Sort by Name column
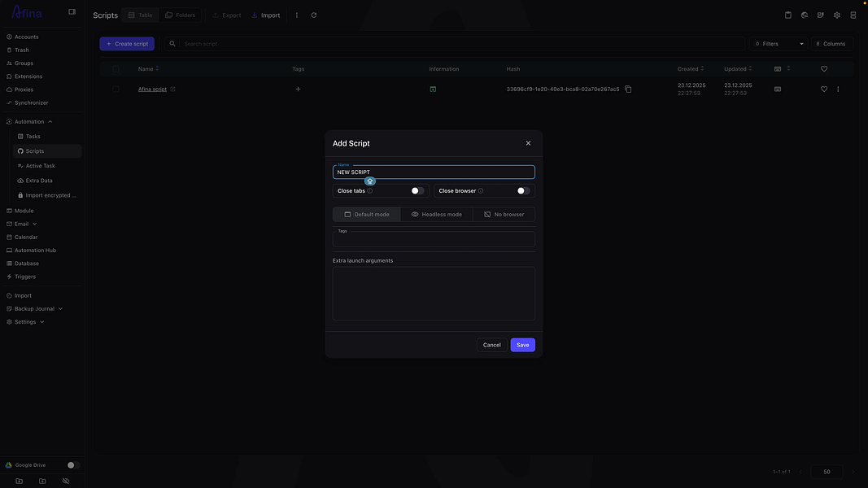The width and height of the screenshot is (868, 488). (x=148, y=69)
